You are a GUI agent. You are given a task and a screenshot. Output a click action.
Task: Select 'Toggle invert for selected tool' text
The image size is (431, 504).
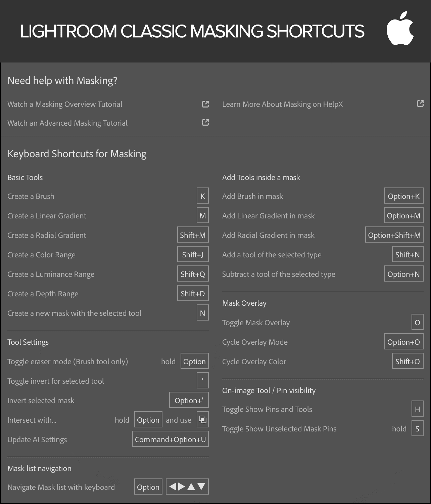click(x=56, y=381)
